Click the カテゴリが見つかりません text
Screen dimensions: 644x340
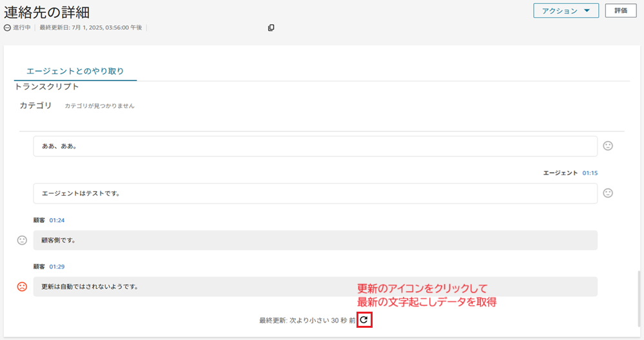tap(99, 106)
